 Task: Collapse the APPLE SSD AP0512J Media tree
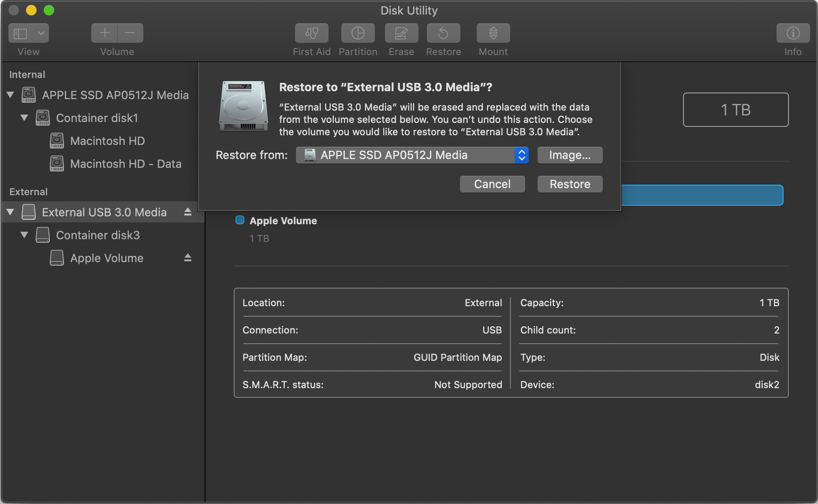click(11, 95)
